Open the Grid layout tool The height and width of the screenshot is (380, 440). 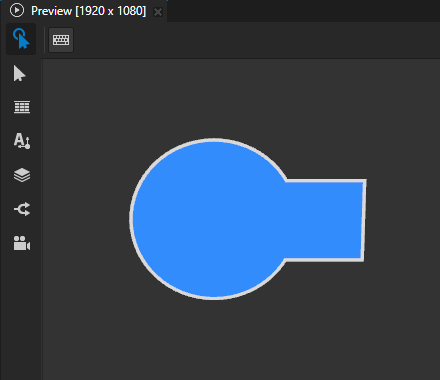pos(22,107)
